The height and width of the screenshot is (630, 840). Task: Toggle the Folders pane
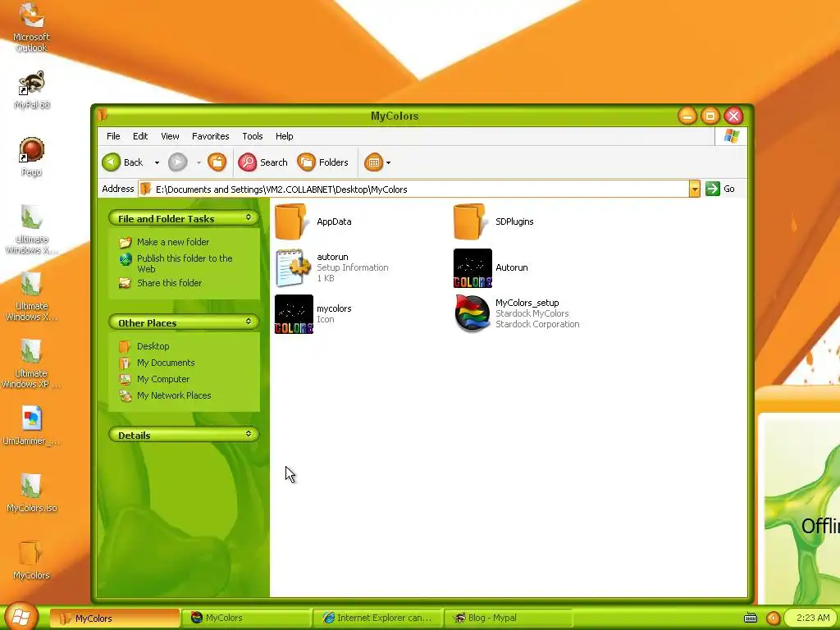322,162
